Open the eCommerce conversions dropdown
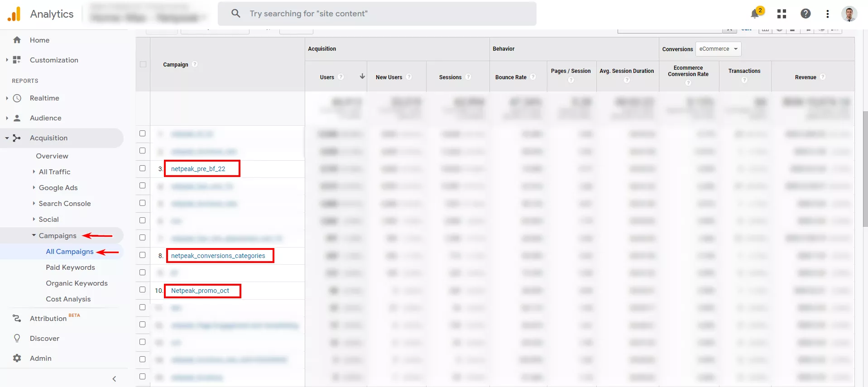This screenshot has width=868, height=387. pyautogui.click(x=719, y=49)
